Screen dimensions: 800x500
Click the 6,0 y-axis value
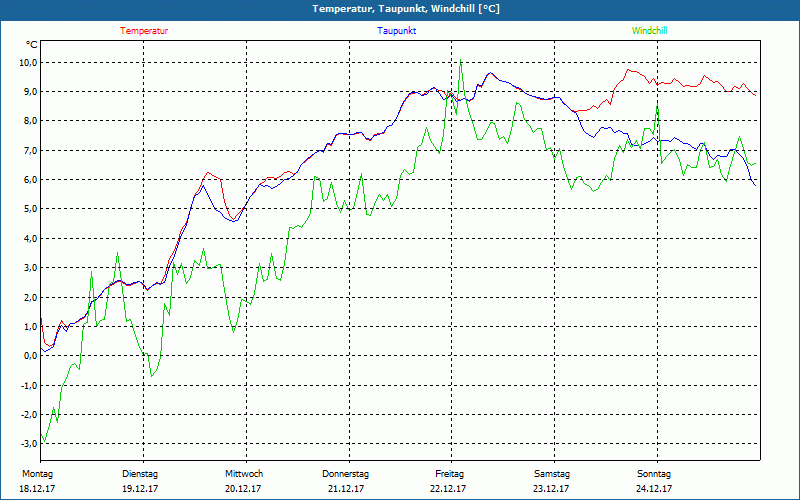tap(30, 180)
